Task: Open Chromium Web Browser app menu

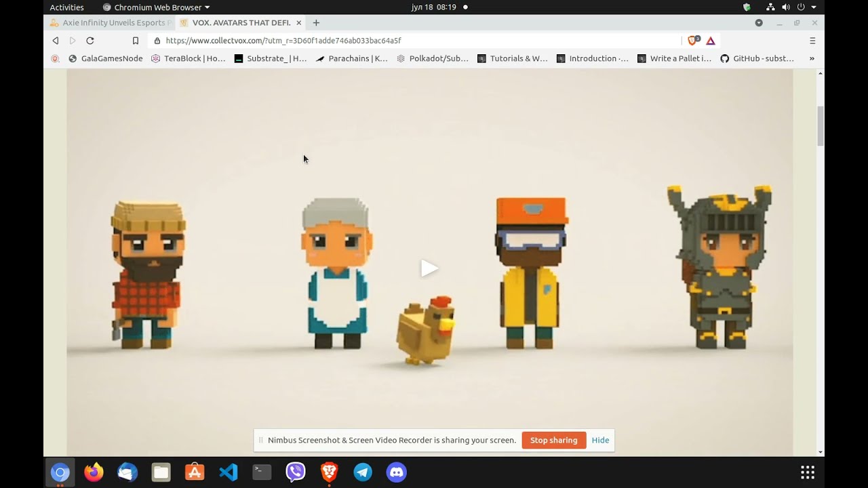Action: [156, 7]
